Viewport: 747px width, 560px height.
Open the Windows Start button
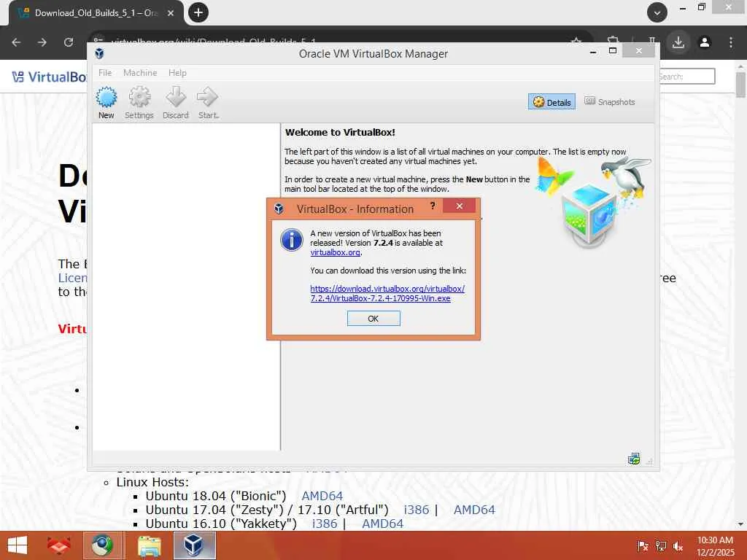18,545
